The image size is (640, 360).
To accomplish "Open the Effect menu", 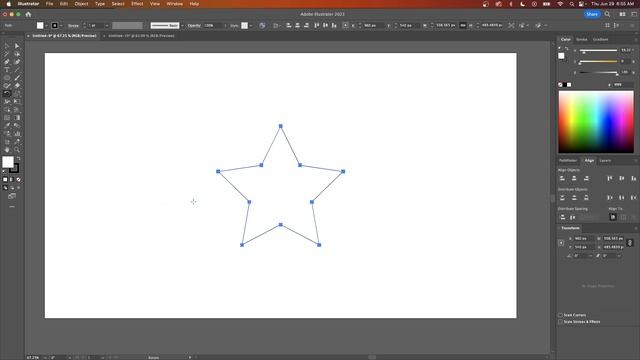I will coord(137,4).
